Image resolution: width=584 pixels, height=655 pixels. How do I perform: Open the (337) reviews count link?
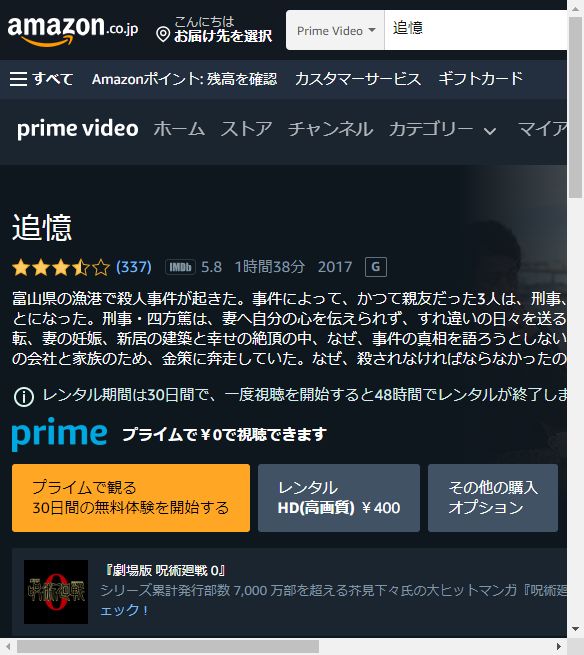[x=134, y=267]
